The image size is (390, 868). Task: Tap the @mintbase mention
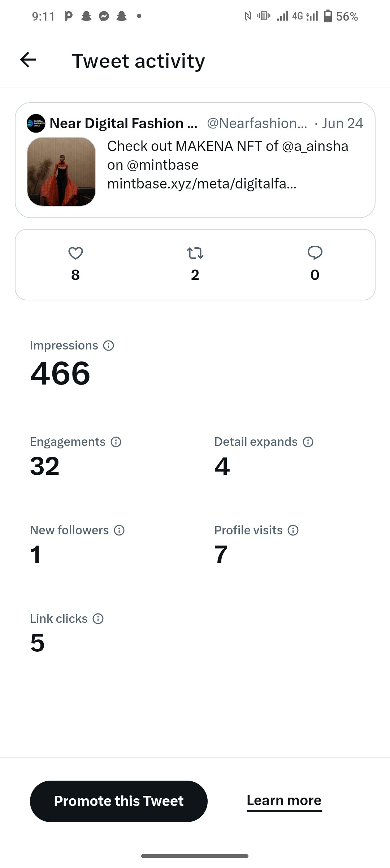(x=163, y=165)
